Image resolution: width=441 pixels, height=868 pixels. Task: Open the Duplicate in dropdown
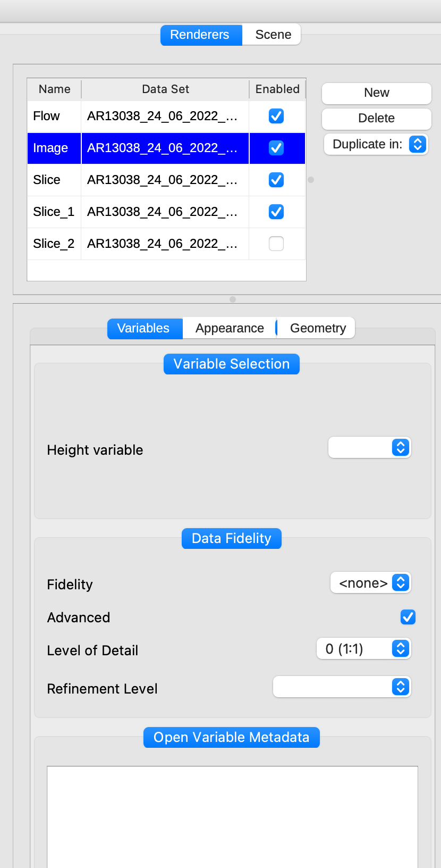click(417, 144)
